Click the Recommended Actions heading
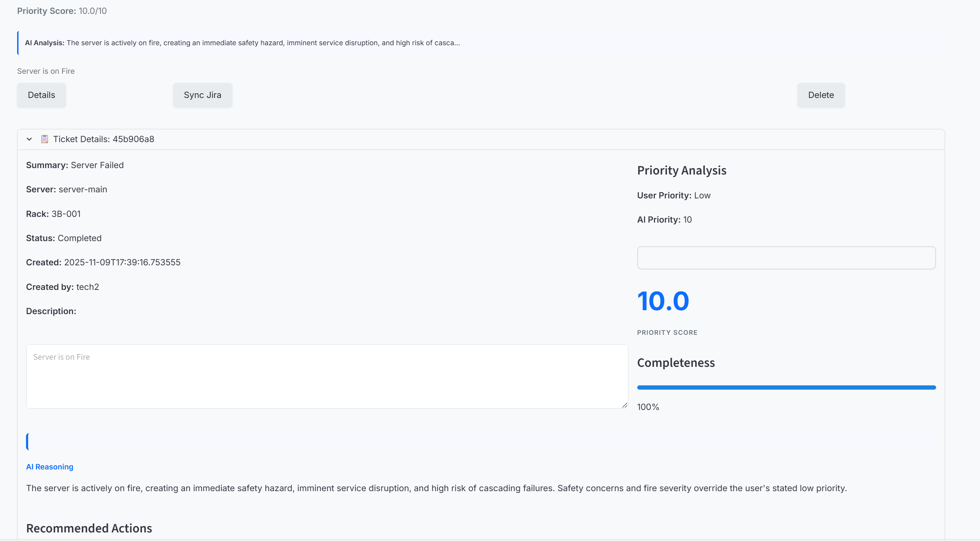 point(89,528)
